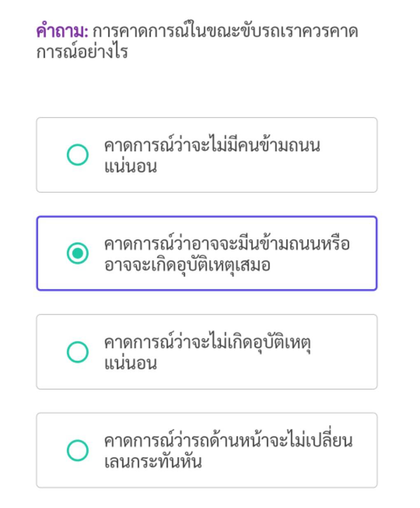Click text 'คาดการณ์ว่าจะไม่เกิดอุบัติเหตุ'
Viewport: 420px width, 508px height.
tap(207, 342)
